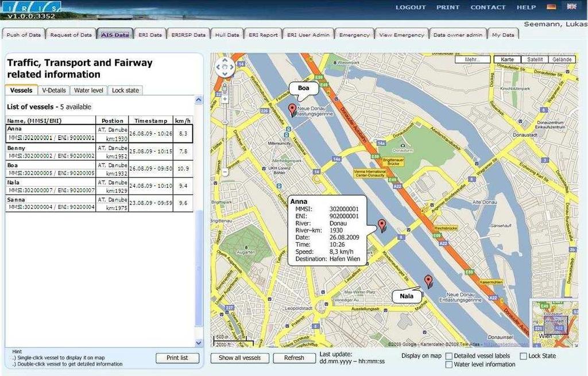The width and height of the screenshot is (588, 376).
Task: Switch to Emergency tab
Action: pos(354,34)
